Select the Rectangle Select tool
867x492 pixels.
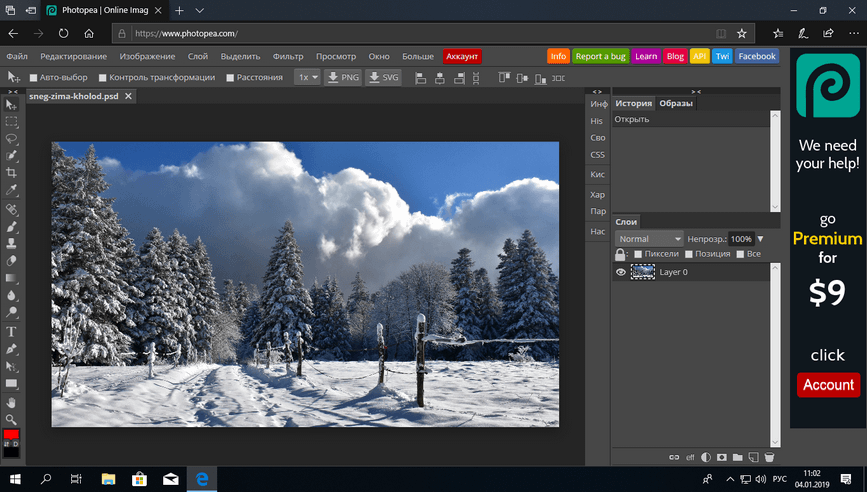pos(11,122)
